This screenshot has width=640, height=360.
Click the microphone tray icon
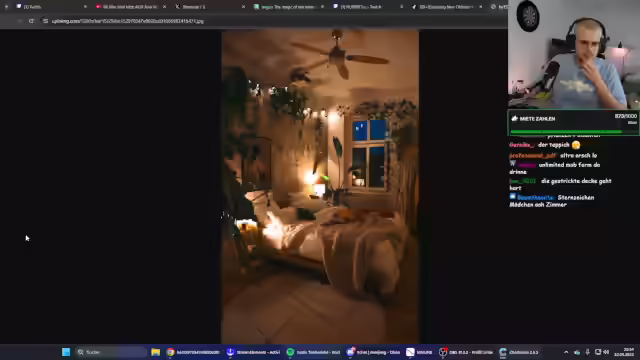click(587, 352)
